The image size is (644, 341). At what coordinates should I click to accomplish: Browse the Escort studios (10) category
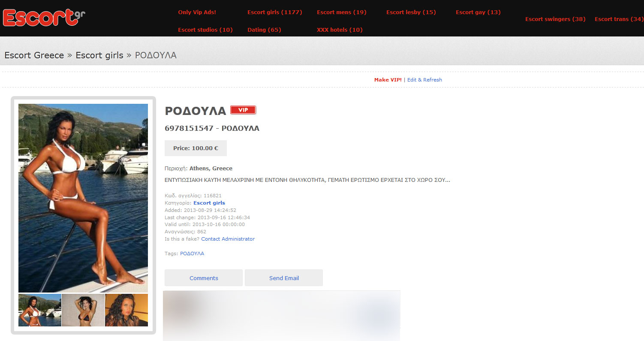click(205, 30)
